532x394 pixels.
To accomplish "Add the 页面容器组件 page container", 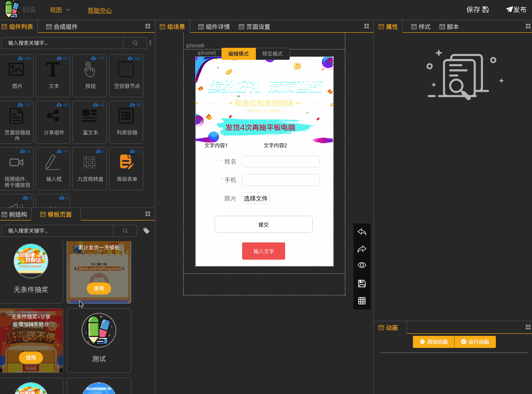I will 17,122.
